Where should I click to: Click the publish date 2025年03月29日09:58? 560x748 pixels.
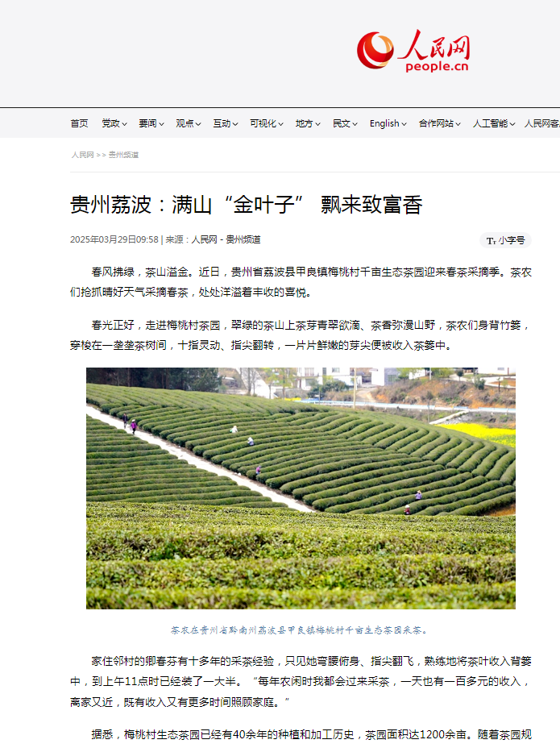(114, 239)
